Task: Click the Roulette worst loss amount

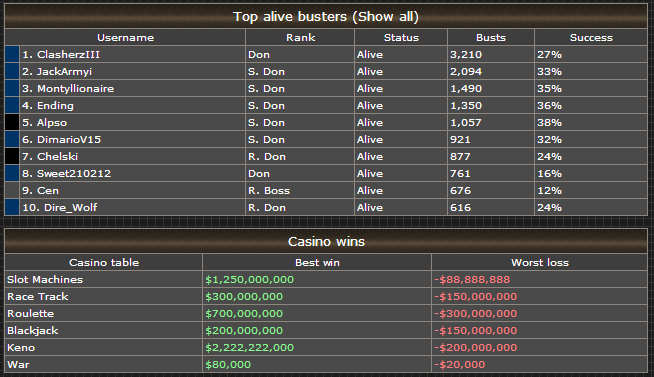Action: (475, 314)
